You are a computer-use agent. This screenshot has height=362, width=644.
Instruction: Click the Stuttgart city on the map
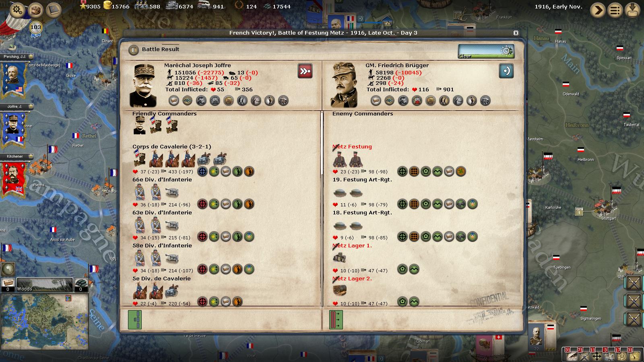[604, 207]
